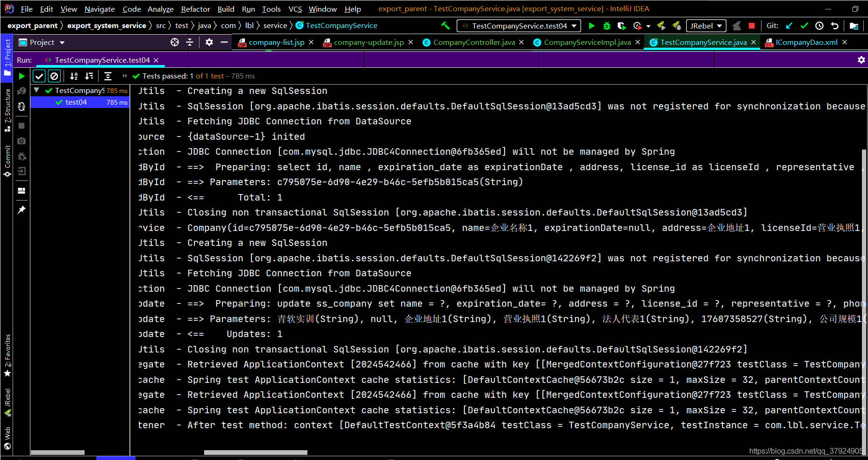Viewport: 868px width, 460px height.
Task: Debug with JRebel rocket bug icon
Action: (x=676, y=26)
